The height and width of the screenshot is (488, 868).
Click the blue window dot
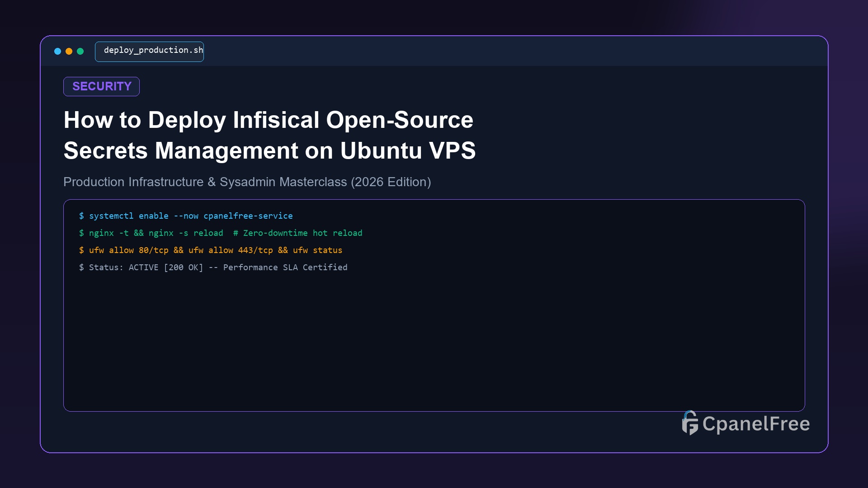tap(57, 52)
